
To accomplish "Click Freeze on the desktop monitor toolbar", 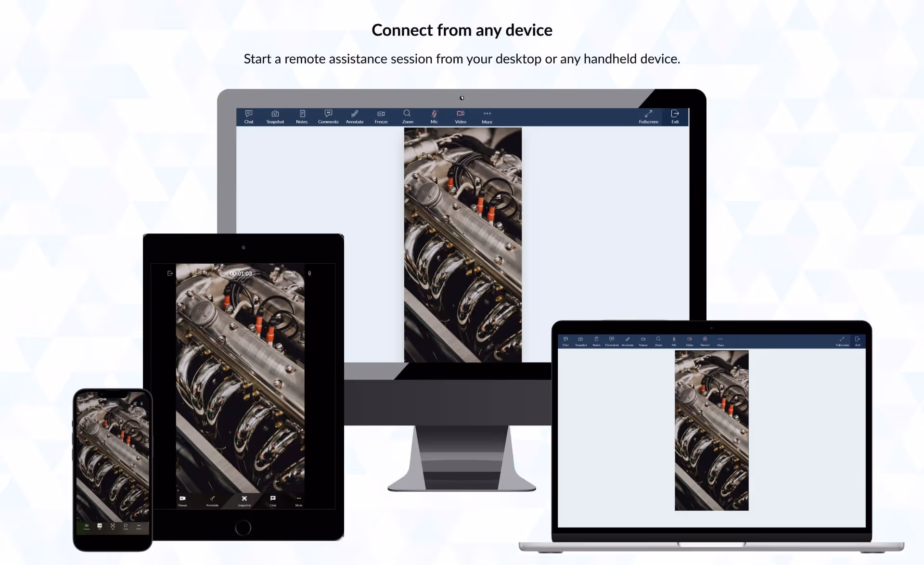I will [x=381, y=117].
